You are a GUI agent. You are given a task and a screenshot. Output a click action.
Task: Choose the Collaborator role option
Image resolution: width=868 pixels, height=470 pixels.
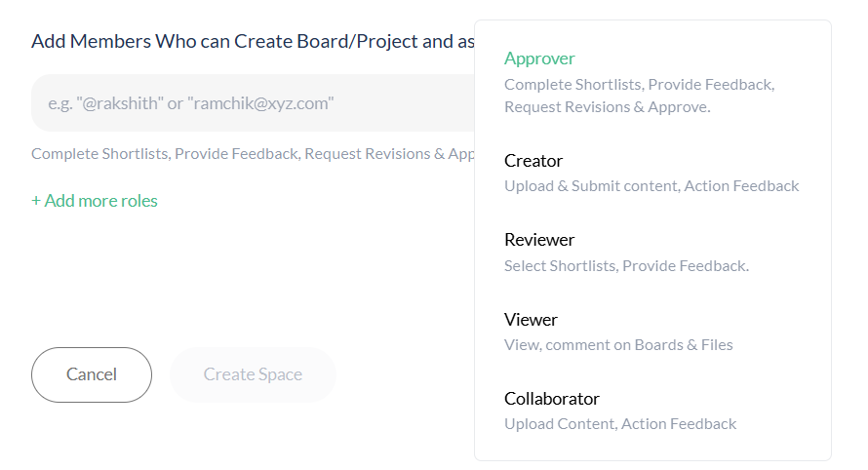point(551,399)
